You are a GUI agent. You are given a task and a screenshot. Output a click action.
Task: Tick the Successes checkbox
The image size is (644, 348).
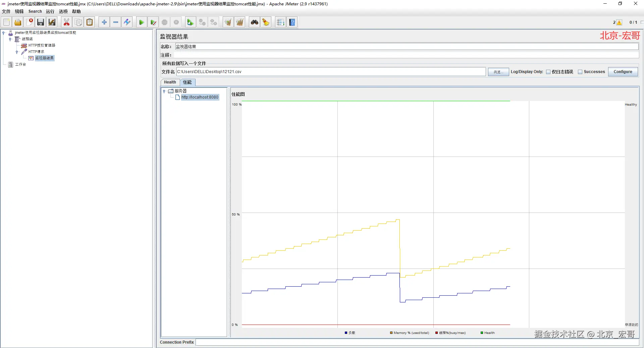tap(580, 72)
